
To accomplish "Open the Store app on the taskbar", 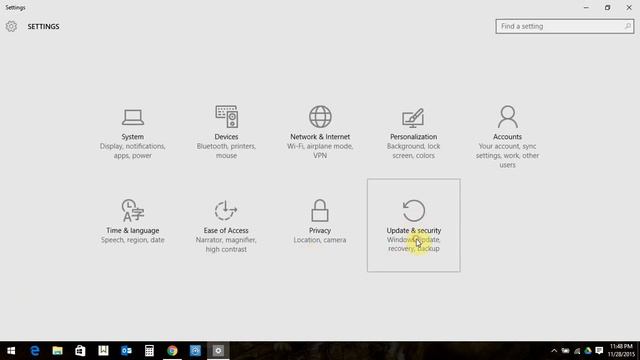I will (80, 351).
